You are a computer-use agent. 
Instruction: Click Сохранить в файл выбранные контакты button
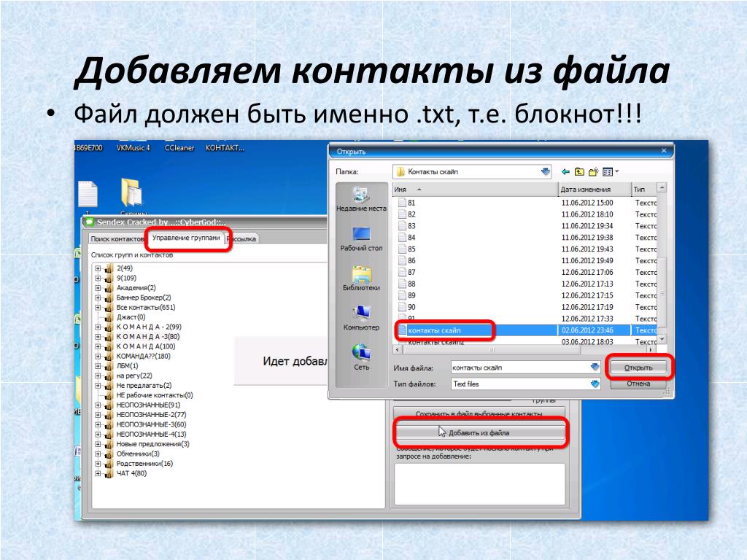(x=479, y=413)
